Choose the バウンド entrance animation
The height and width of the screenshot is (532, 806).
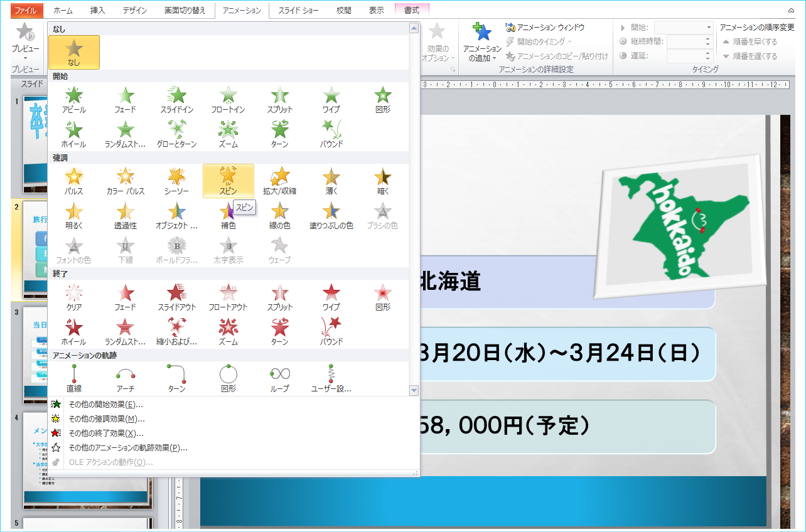pyautogui.click(x=331, y=134)
